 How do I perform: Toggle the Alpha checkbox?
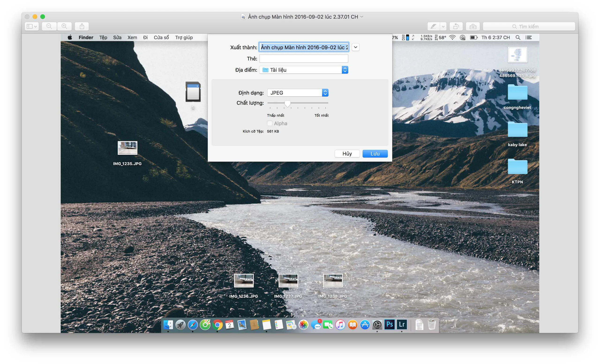point(270,124)
